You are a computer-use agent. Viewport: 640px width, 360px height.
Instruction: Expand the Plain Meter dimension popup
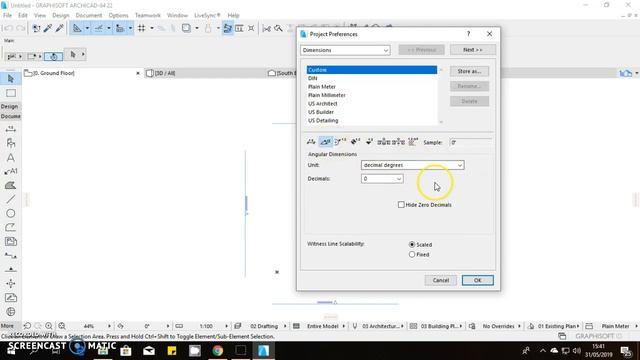pyautogui.click(x=636, y=326)
